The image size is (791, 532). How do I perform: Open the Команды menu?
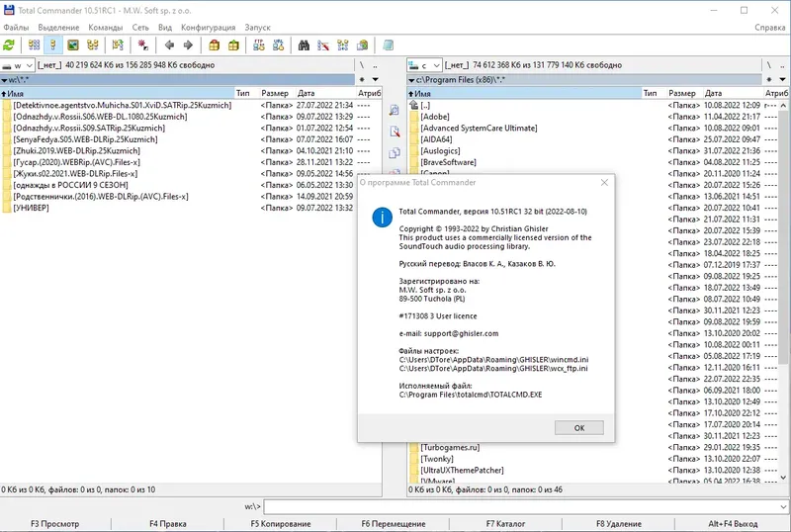tap(106, 28)
